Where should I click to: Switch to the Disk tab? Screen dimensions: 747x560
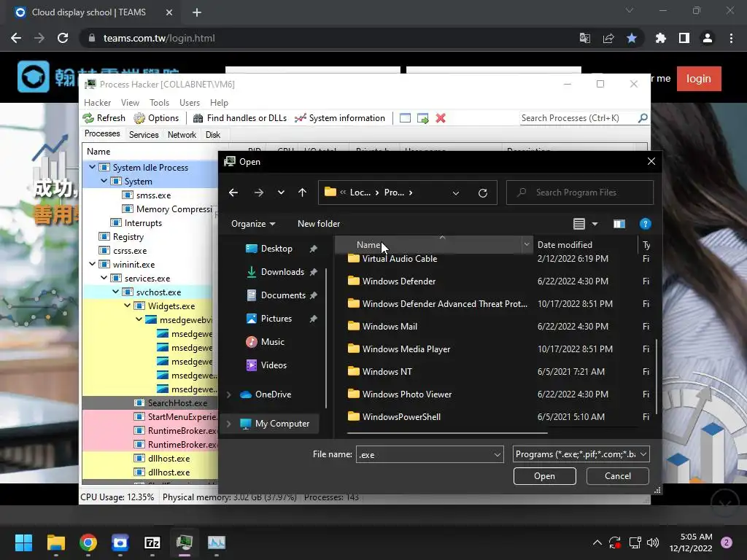coord(213,135)
